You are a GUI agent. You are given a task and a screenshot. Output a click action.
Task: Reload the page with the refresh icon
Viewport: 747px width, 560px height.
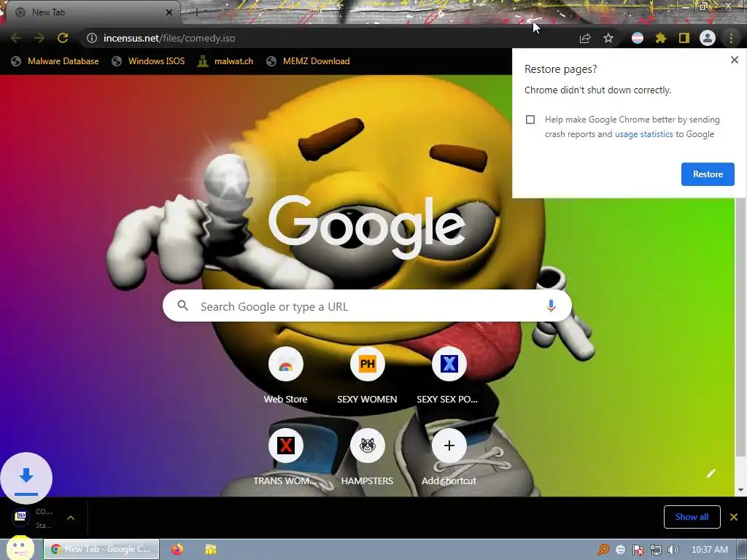point(63,38)
